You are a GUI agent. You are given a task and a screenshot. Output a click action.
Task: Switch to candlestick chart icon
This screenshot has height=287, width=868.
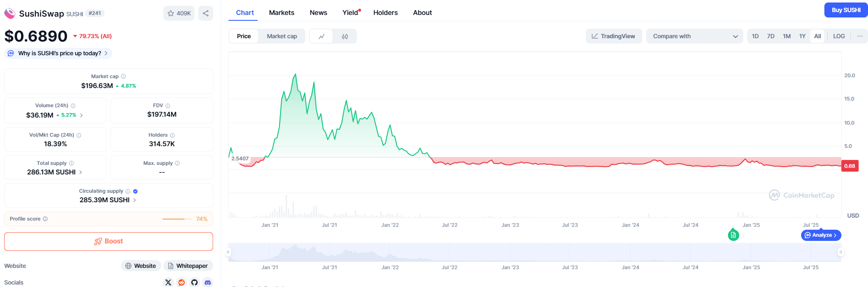[x=345, y=37]
